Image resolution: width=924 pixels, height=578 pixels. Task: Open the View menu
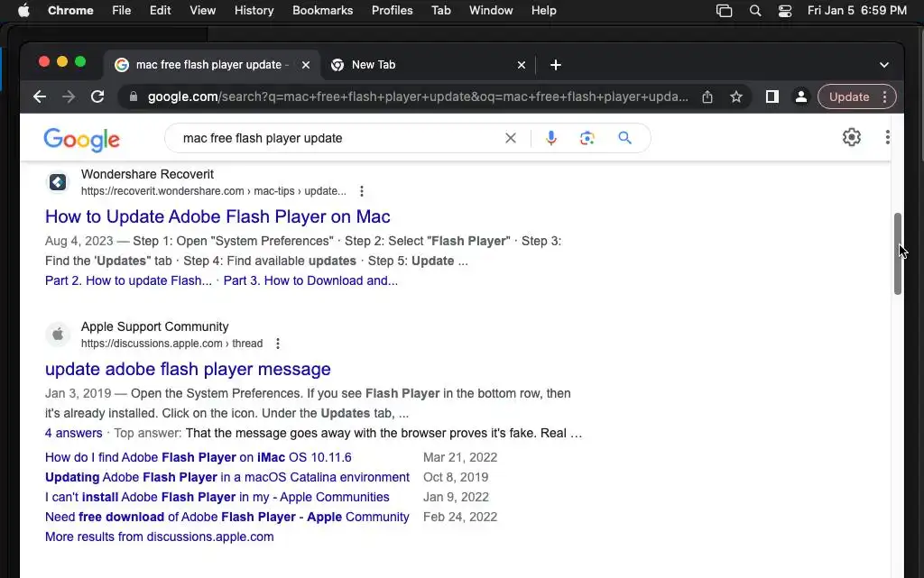(x=203, y=11)
